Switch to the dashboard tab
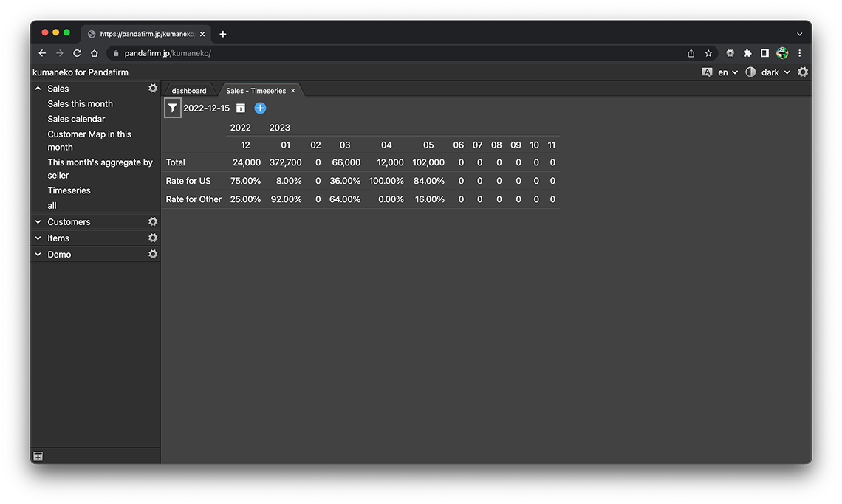842x504 pixels. coord(189,91)
